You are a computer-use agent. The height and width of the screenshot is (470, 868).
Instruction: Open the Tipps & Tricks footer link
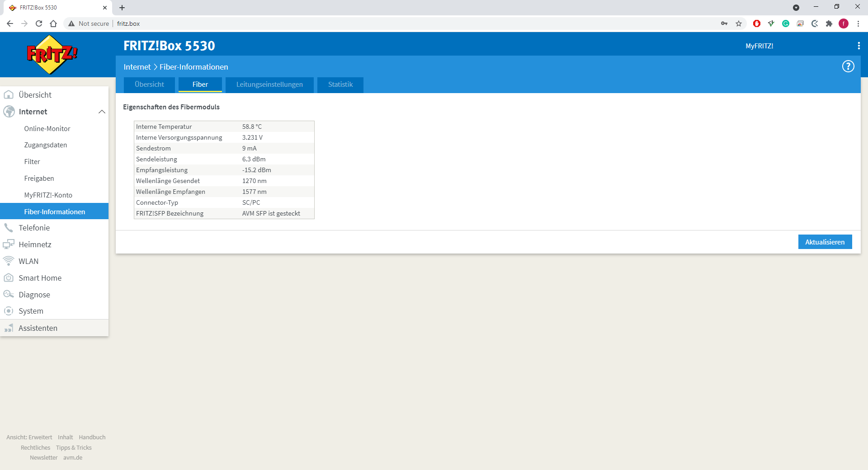pos(74,447)
